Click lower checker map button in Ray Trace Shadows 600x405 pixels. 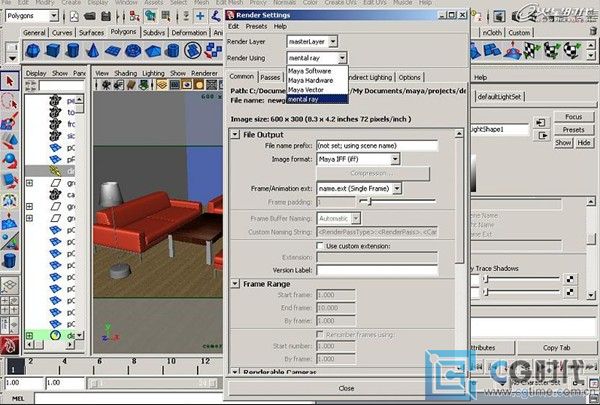(x=569, y=292)
